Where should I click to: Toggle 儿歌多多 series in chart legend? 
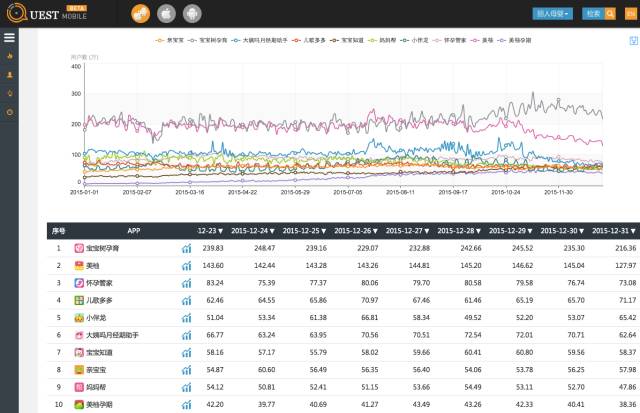[309, 40]
